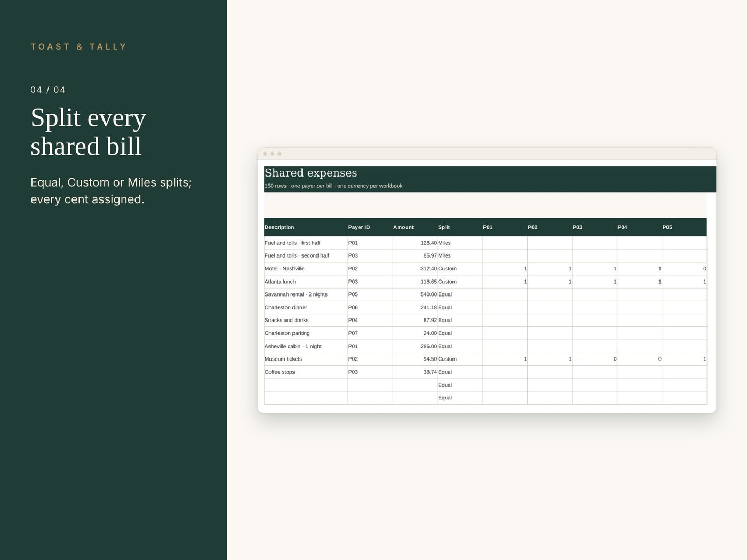Click the P01 column header
This screenshot has width=747, height=560.
[505, 227]
